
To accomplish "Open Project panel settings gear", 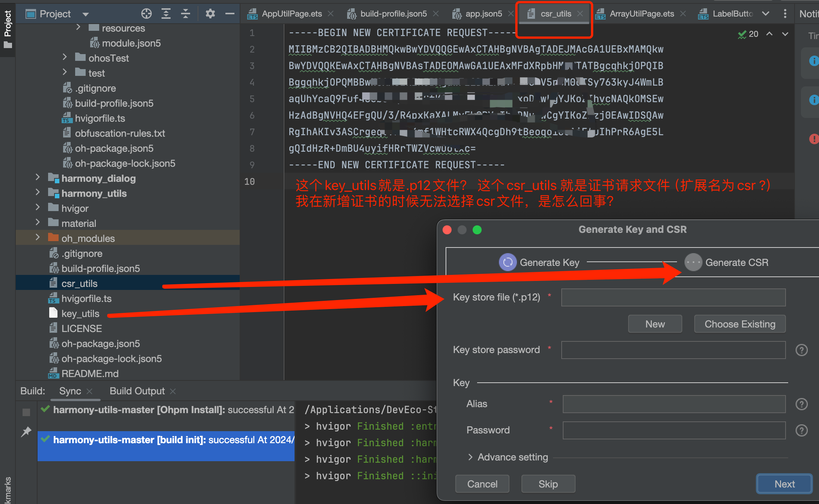I will click(210, 14).
